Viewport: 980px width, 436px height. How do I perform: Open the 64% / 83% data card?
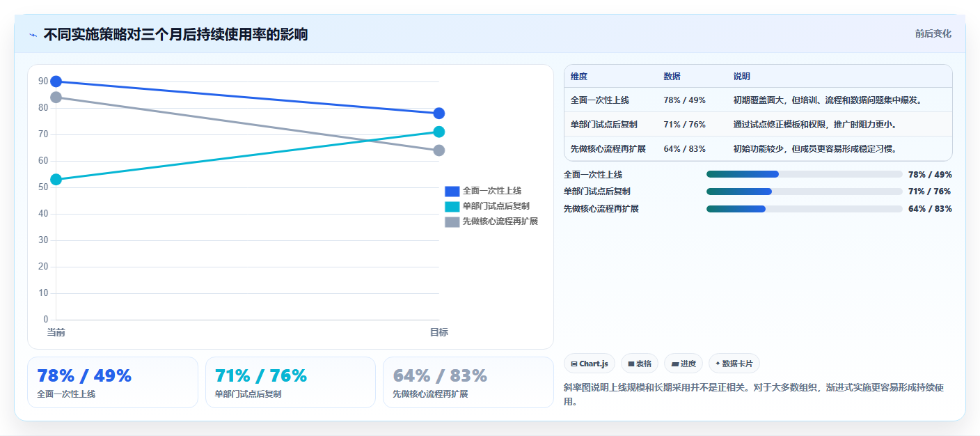[468, 382]
